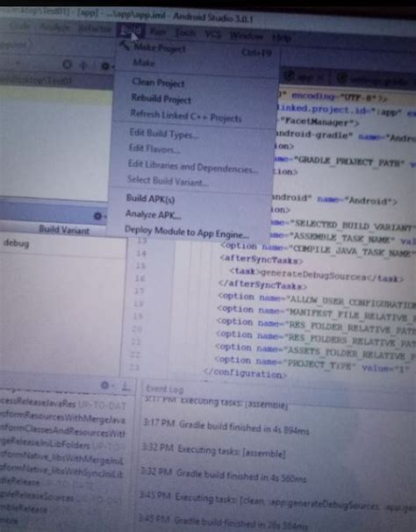Click the COMPILE_JAVA_TASK_NAME option line
416x532 pixels.
click(318, 249)
